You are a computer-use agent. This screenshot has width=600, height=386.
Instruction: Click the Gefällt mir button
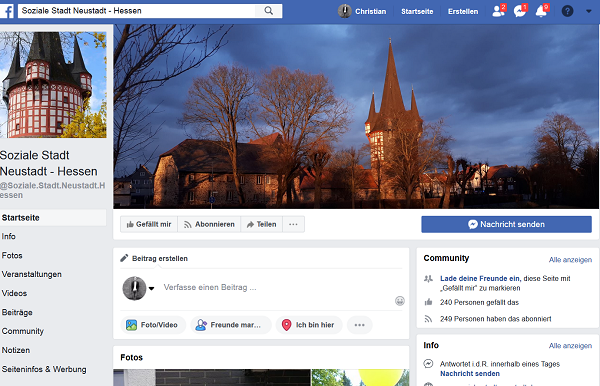click(x=149, y=224)
